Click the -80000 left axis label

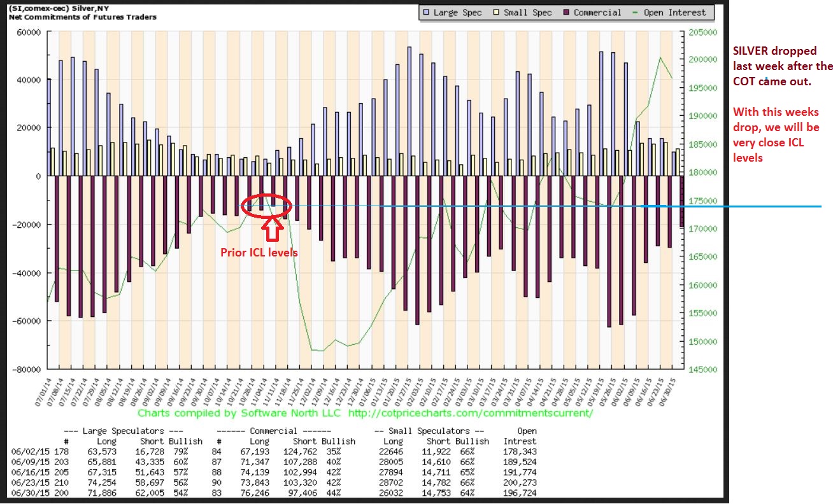pyautogui.click(x=27, y=369)
